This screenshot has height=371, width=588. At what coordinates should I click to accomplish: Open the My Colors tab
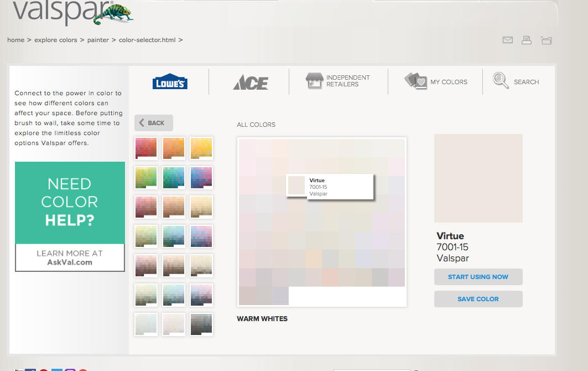click(436, 81)
